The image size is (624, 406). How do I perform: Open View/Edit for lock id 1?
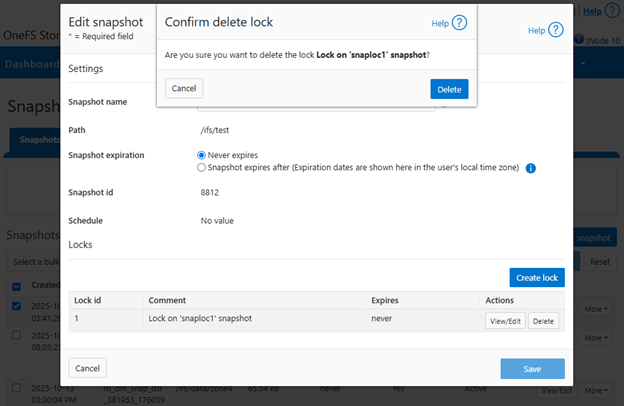pyautogui.click(x=504, y=321)
